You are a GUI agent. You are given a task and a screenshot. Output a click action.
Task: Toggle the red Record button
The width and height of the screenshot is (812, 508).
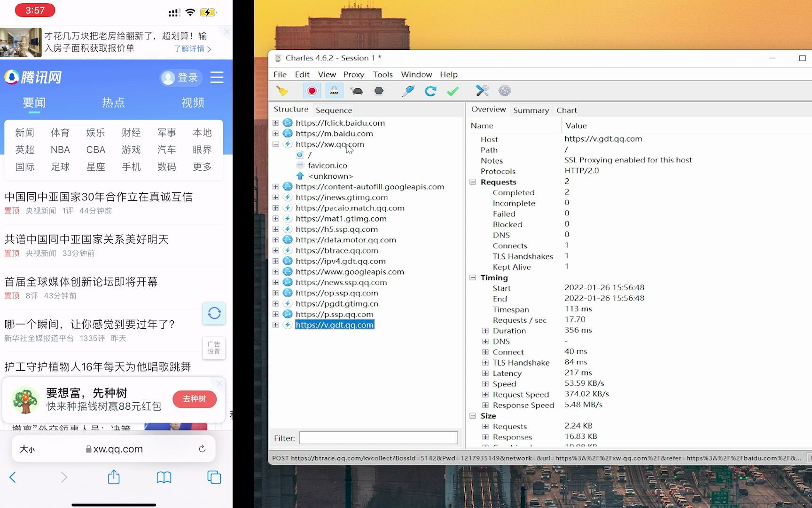[312, 91]
